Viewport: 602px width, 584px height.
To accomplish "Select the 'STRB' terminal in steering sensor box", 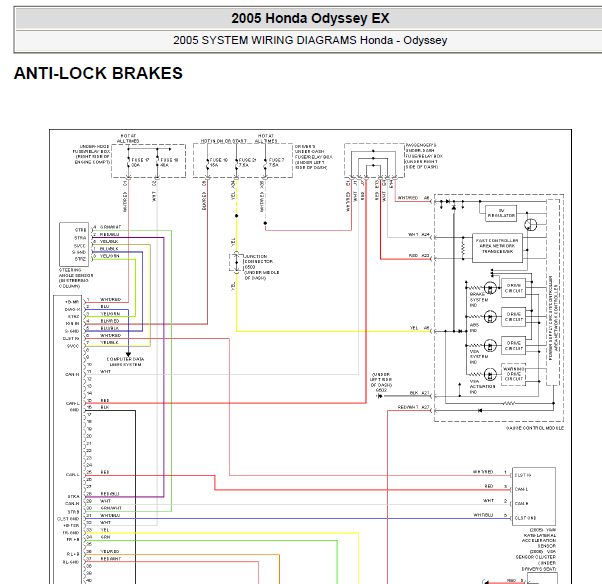I will 80,230.
